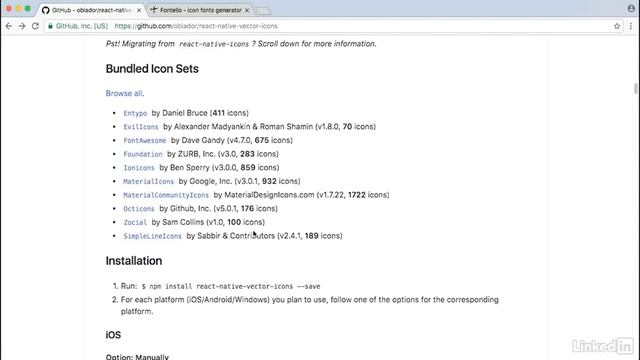Screen dimensions: 640x360
Task: Bookmark this page with the star icon
Action: tap(617, 26)
